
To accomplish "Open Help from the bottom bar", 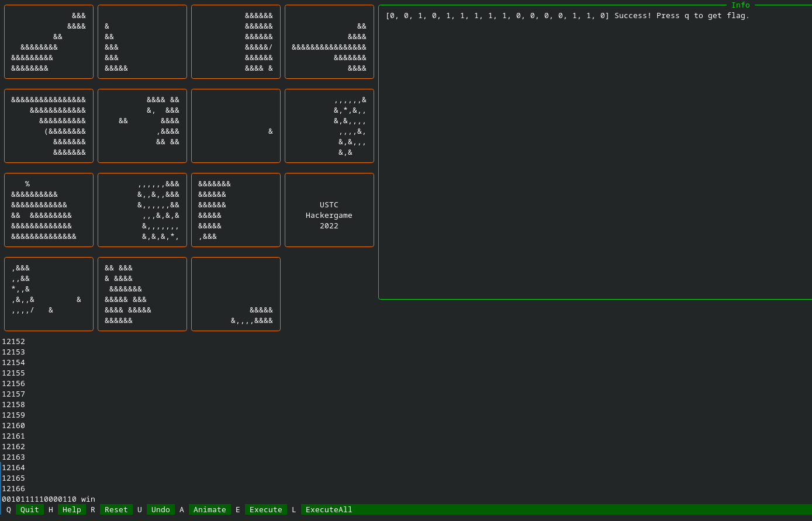I will [71, 509].
